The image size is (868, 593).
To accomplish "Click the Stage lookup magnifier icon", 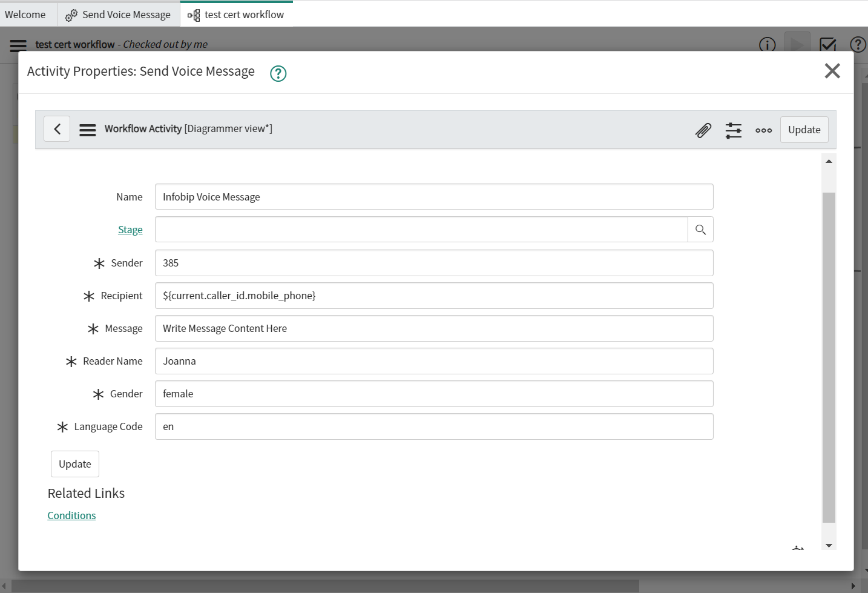I will point(700,230).
